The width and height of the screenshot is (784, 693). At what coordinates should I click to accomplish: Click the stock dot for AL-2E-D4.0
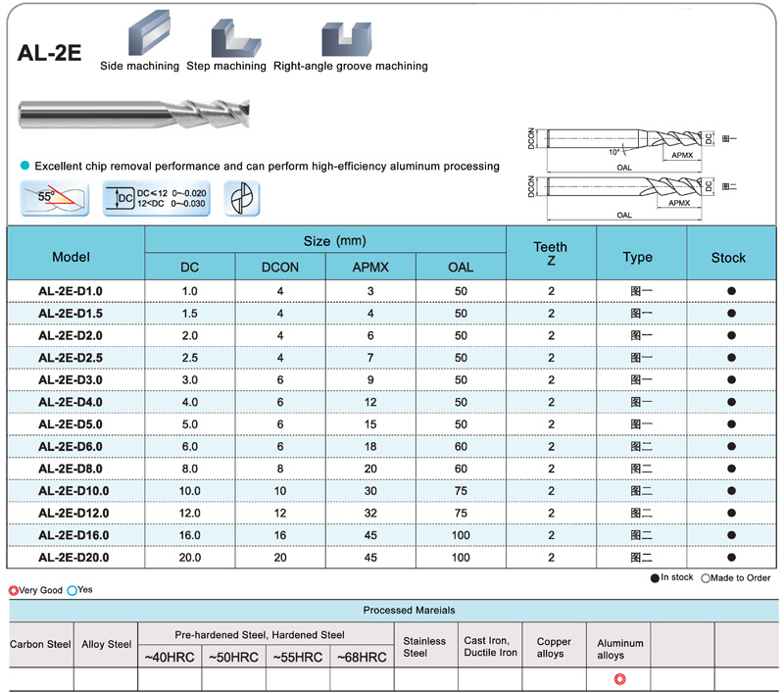coord(731,402)
